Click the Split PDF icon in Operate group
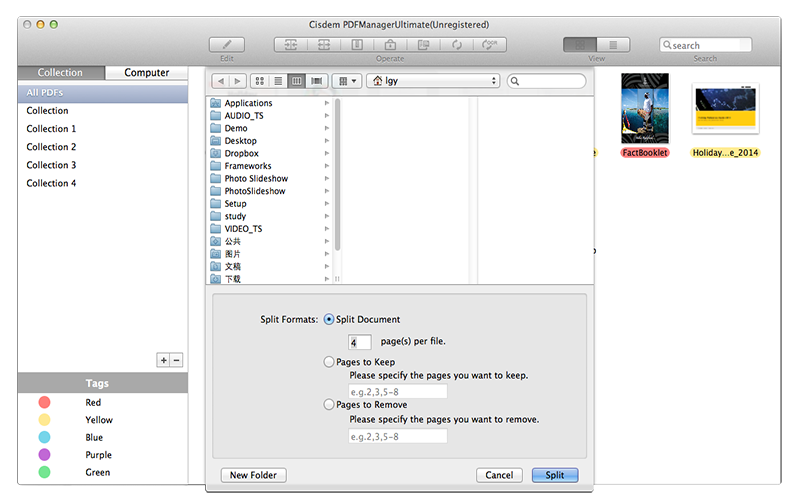 [324, 45]
